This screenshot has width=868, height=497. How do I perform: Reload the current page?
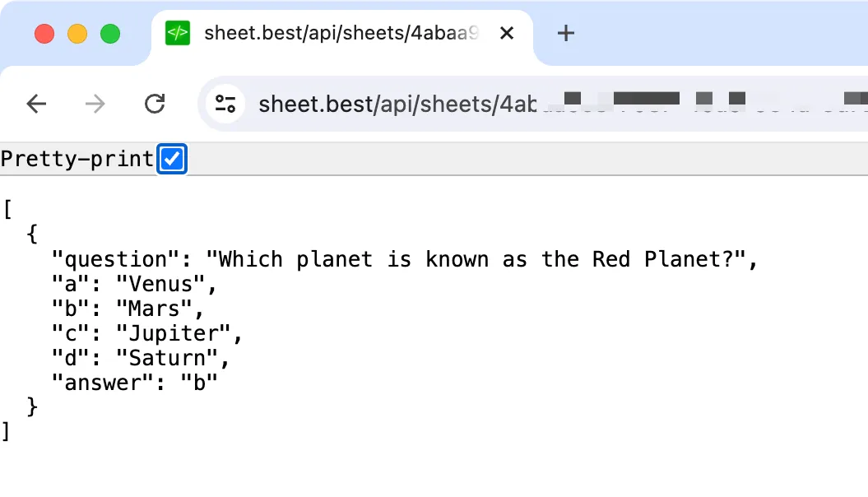point(155,104)
